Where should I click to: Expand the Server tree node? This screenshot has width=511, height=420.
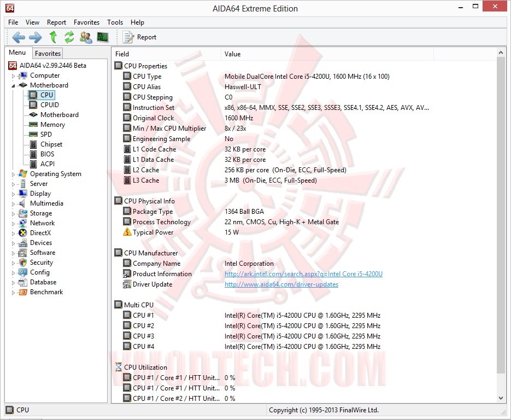pos(13,184)
